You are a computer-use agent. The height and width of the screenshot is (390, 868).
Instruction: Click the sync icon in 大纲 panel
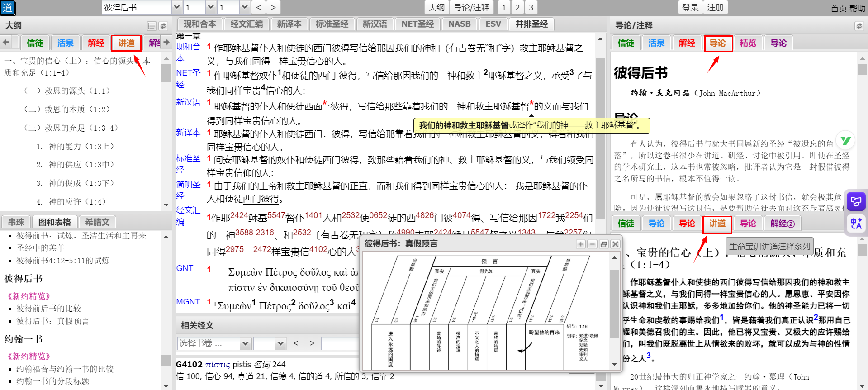pos(163,26)
